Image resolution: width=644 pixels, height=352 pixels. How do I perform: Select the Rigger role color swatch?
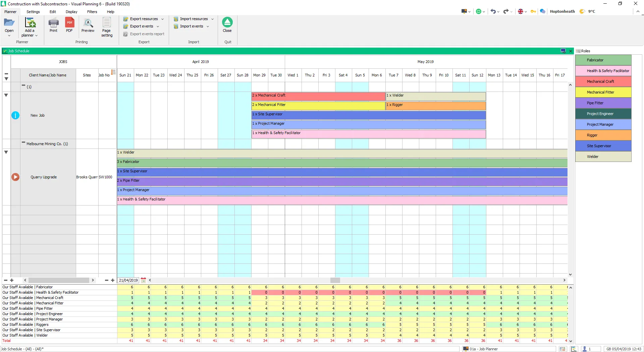point(603,135)
